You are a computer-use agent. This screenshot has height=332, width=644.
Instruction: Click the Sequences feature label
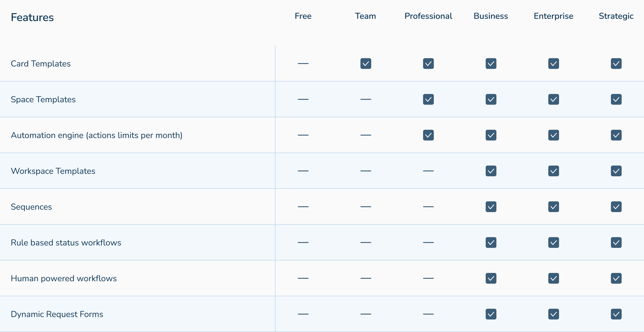(31, 207)
